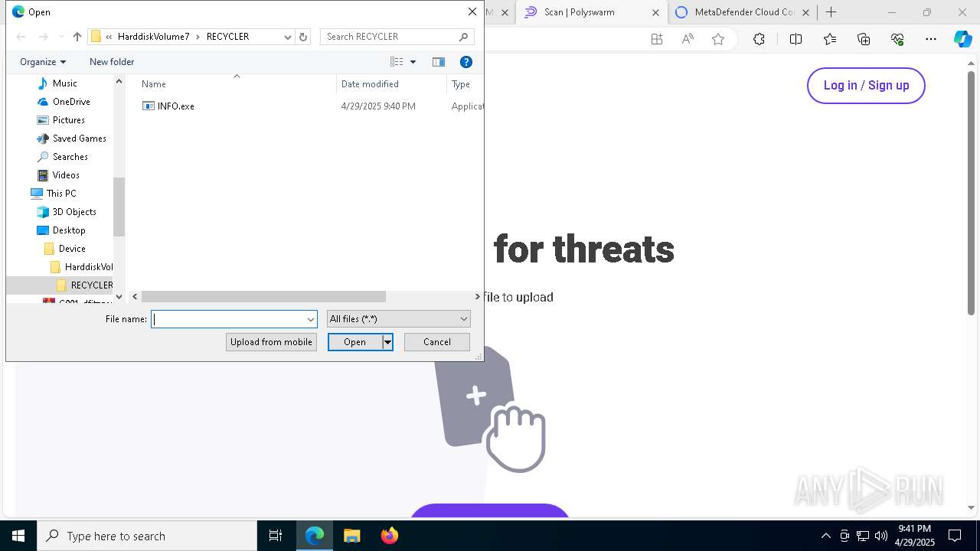The width and height of the screenshot is (980, 551).
Task: Open the view options dropdown arrow
Action: [413, 62]
